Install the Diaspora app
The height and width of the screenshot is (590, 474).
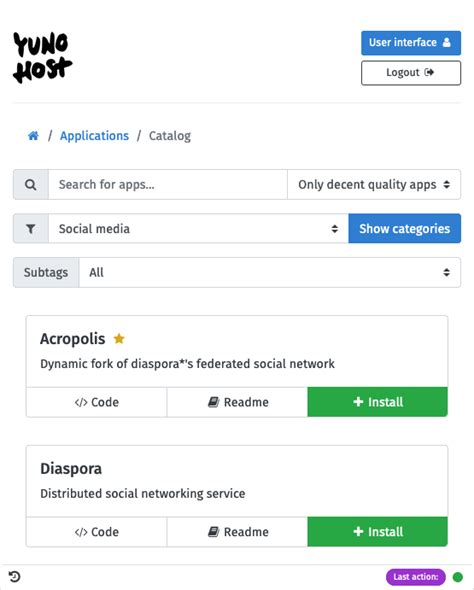[x=377, y=532]
